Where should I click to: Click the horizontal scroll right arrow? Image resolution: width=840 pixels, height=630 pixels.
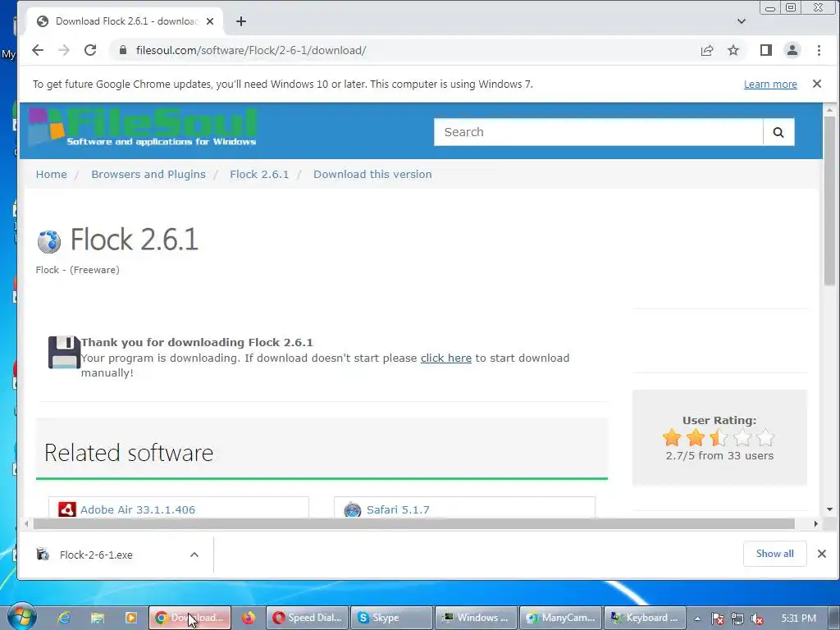[x=816, y=523]
